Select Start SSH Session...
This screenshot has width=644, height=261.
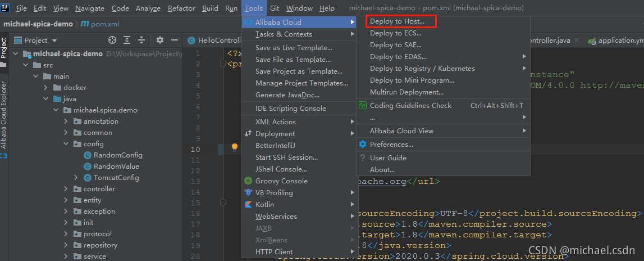click(x=299, y=157)
